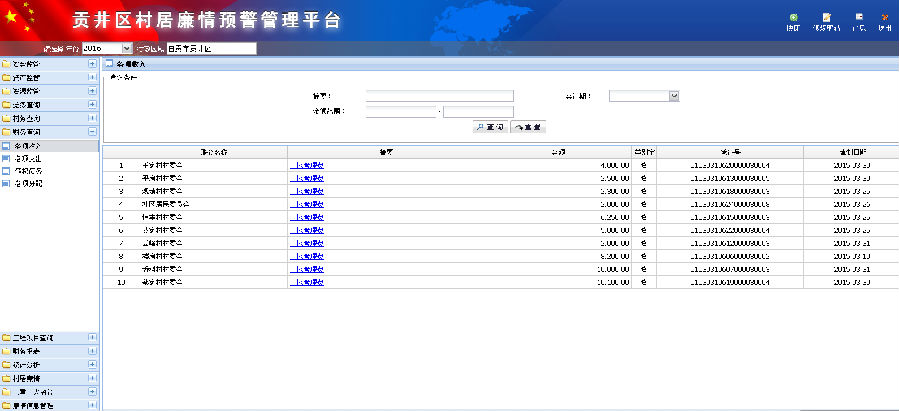The width and height of the screenshot is (899, 411).
Task: Click the 重置 reset button
Action: [x=528, y=127]
